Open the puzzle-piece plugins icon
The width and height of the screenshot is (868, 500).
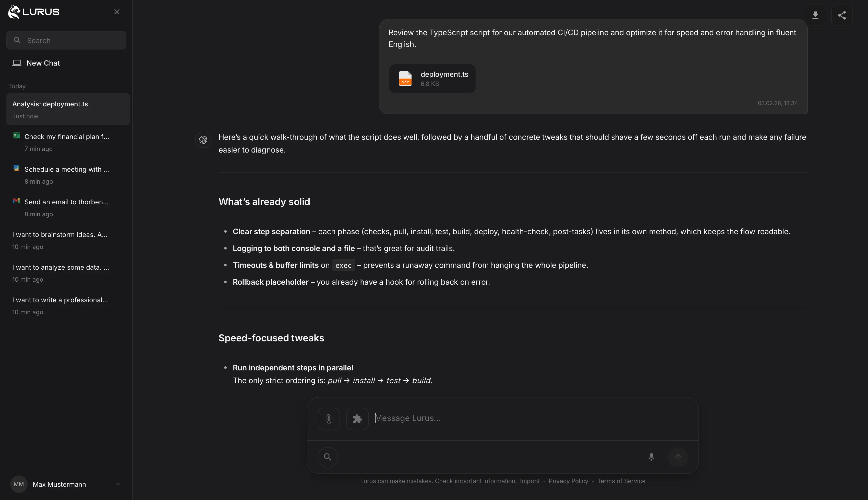click(357, 419)
